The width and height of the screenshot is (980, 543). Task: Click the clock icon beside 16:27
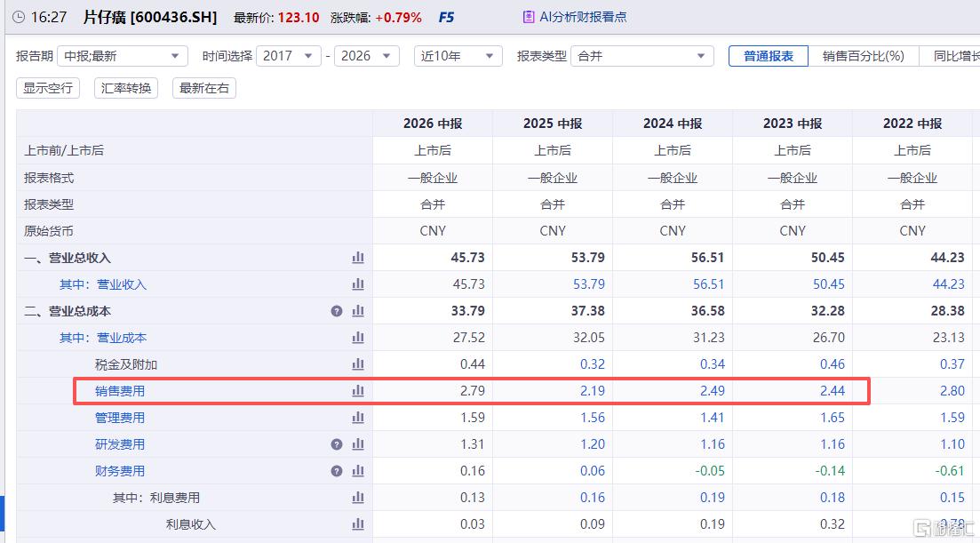[19, 17]
